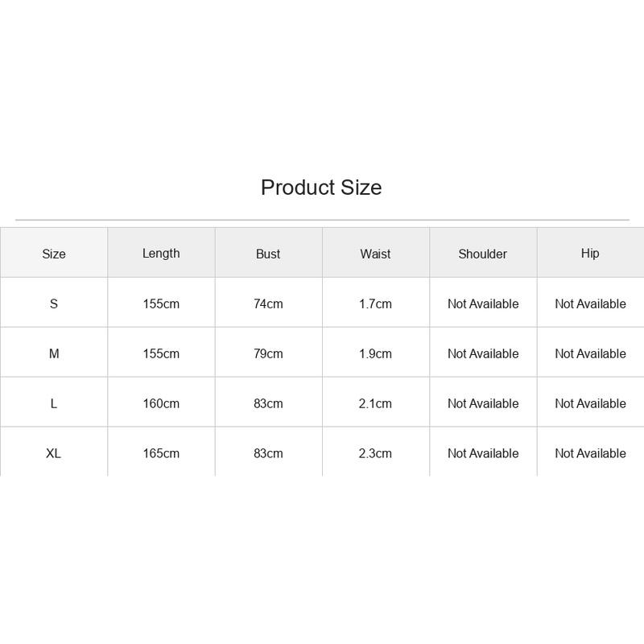Click the 74cm bust cell
The width and height of the screenshot is (644, 644).
(x=268, y=303)
